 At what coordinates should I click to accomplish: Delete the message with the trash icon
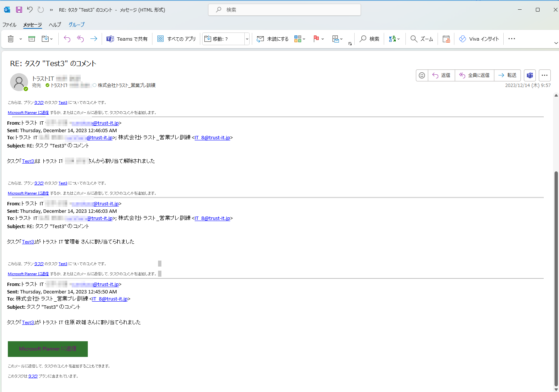[x=11, y=39]
